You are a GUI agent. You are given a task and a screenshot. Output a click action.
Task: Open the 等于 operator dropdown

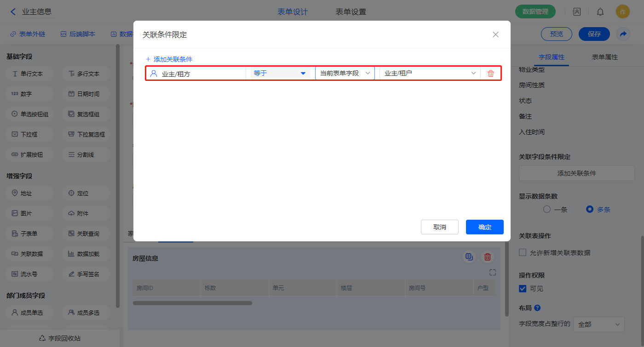coord(280,73)
